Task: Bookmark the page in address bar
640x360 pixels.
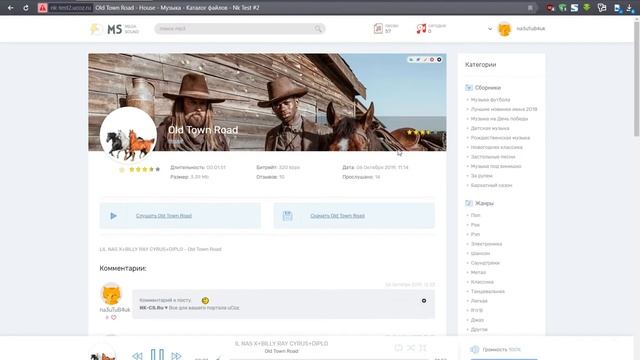Action: (530, 8)
